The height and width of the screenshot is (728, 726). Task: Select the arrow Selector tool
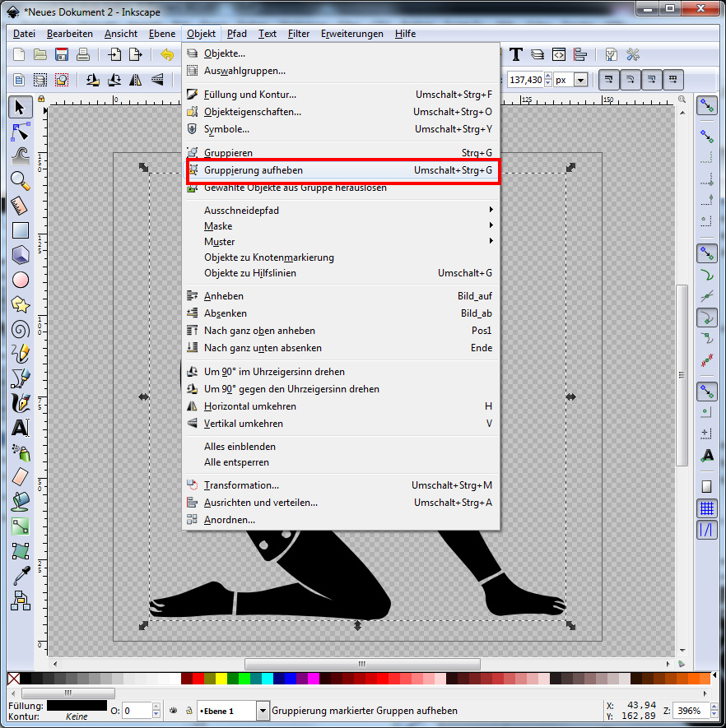click(20, 107)
